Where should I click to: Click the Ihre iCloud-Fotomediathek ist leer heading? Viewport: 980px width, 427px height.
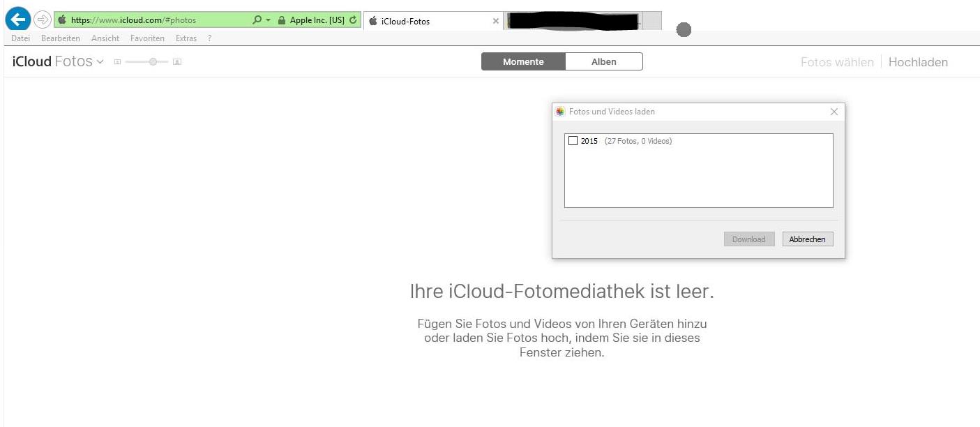[562, 292]
